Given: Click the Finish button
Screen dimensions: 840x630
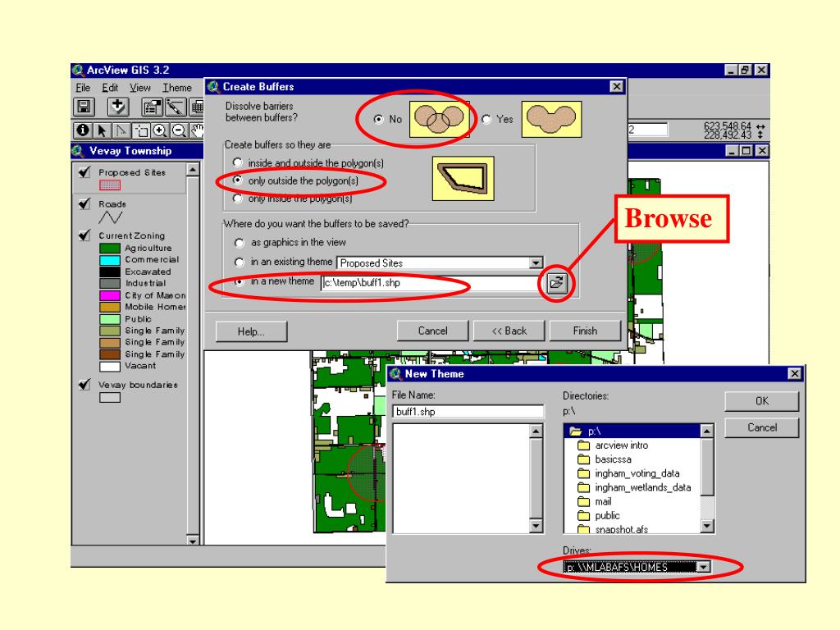Looking at the screenshot, I should pyautogui.click(x=585, y=331).
